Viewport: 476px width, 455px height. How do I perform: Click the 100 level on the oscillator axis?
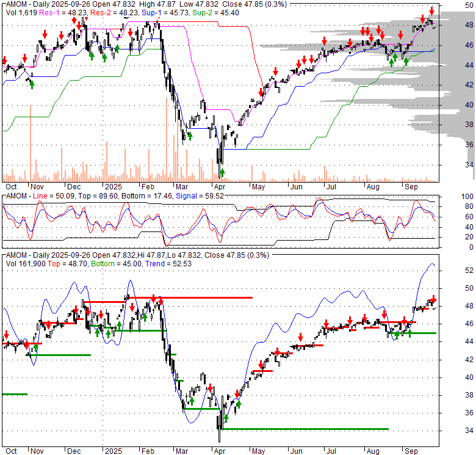(467, 197)
